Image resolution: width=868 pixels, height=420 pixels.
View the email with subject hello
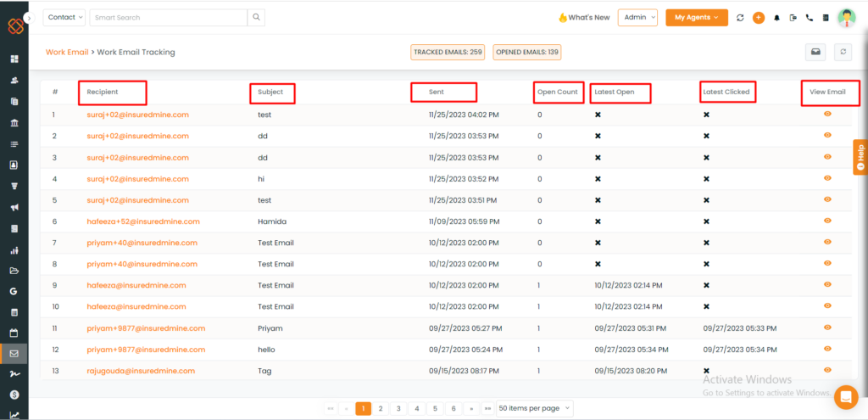[x=827, y=349]
